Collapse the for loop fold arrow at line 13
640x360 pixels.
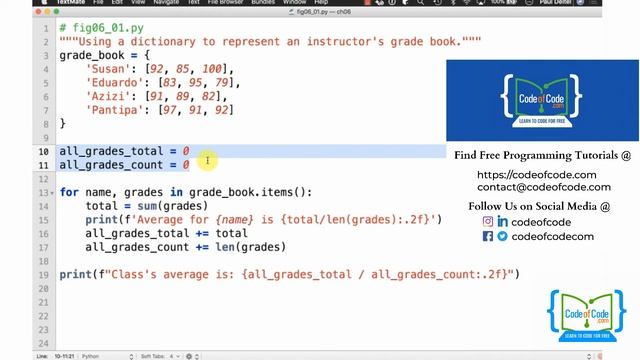coord(52,193)
